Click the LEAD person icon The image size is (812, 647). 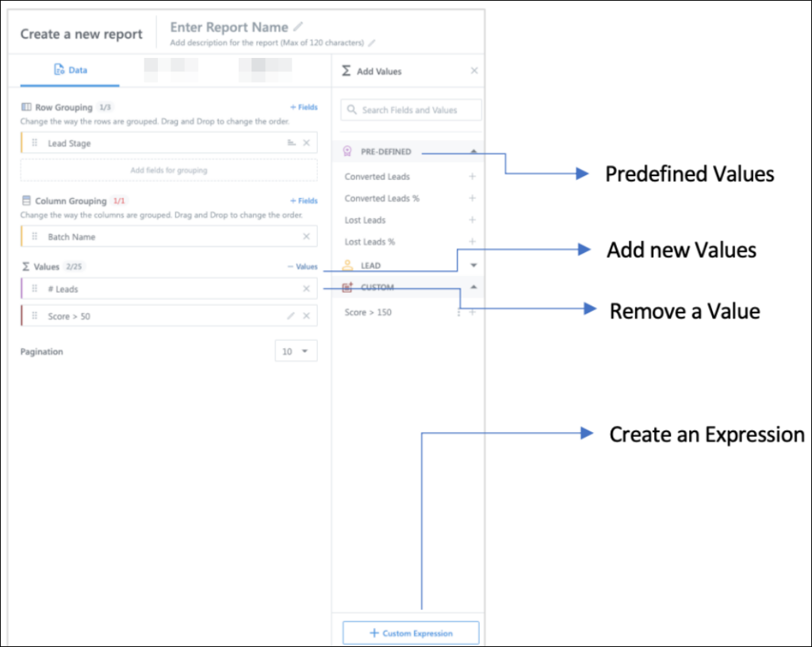pyautogui.click(x=347, y=264)
